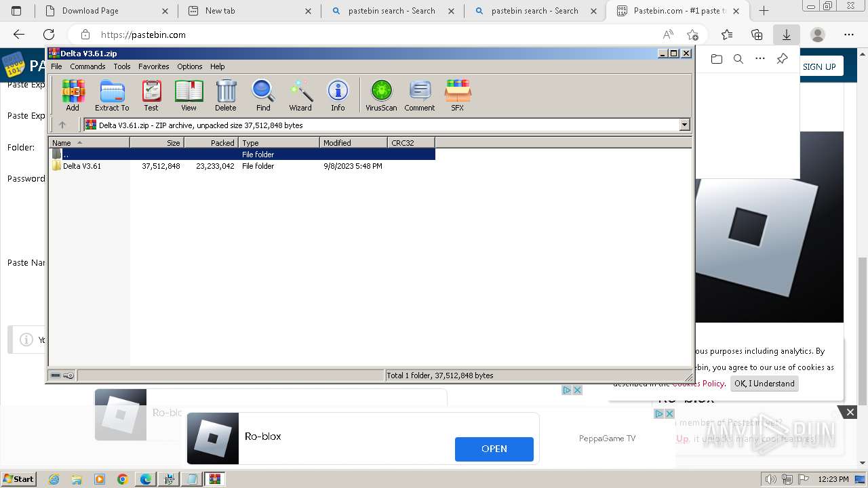Close the bottom ad banner X
This screenshot has width=868, height=488.
pyautogui.click(x=850, y=412)
